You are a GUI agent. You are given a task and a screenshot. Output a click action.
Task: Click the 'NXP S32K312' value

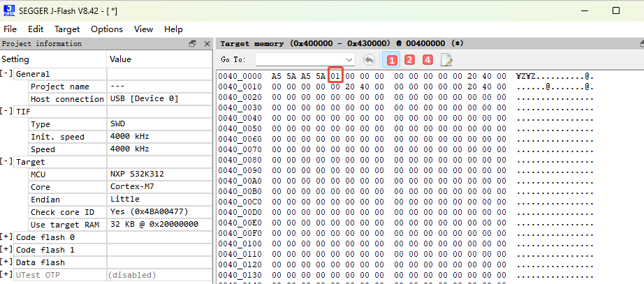pyautogui.click(x=137, y=174)
